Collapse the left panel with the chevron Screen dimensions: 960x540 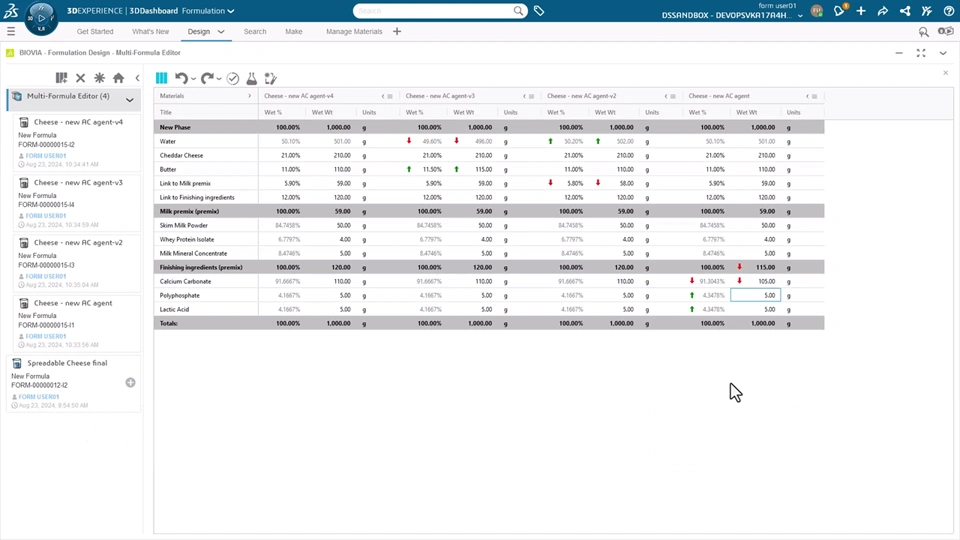point(137,78)
